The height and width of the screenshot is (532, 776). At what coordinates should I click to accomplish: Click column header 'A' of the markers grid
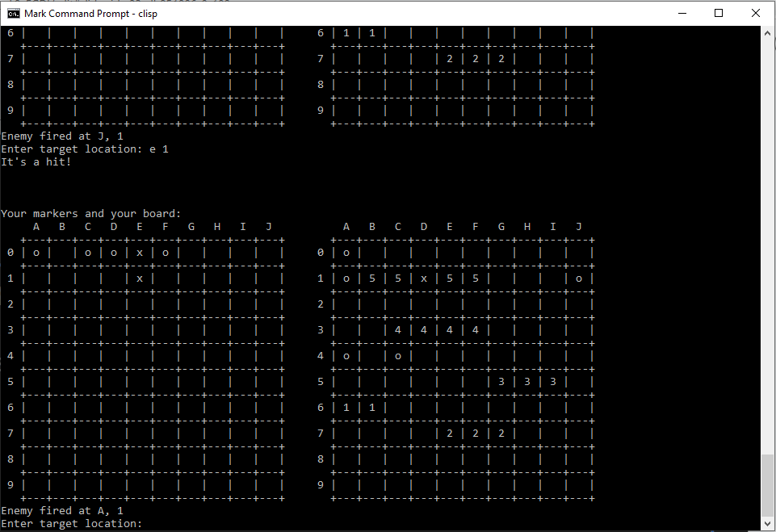[36, 227]
